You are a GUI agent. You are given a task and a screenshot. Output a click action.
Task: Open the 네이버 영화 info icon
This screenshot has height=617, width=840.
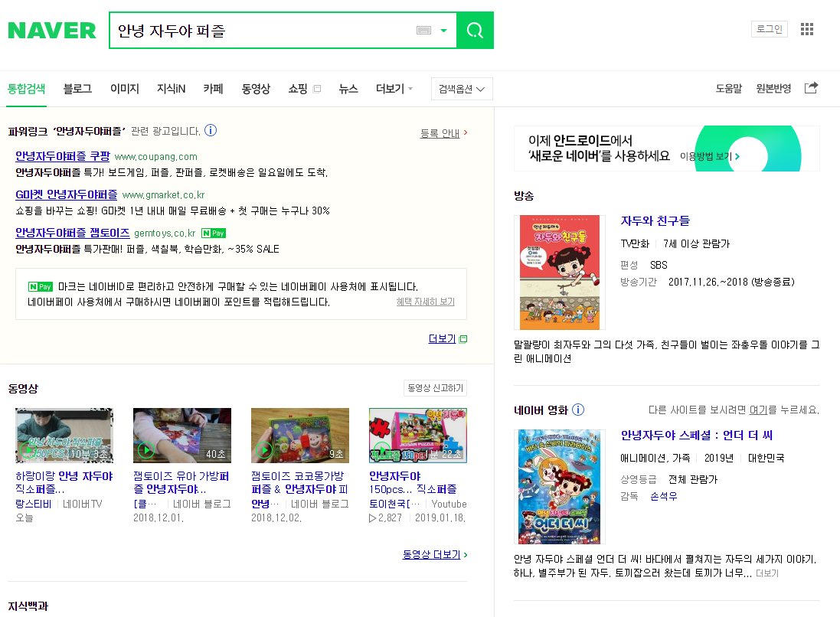click(x=578, y=410)
